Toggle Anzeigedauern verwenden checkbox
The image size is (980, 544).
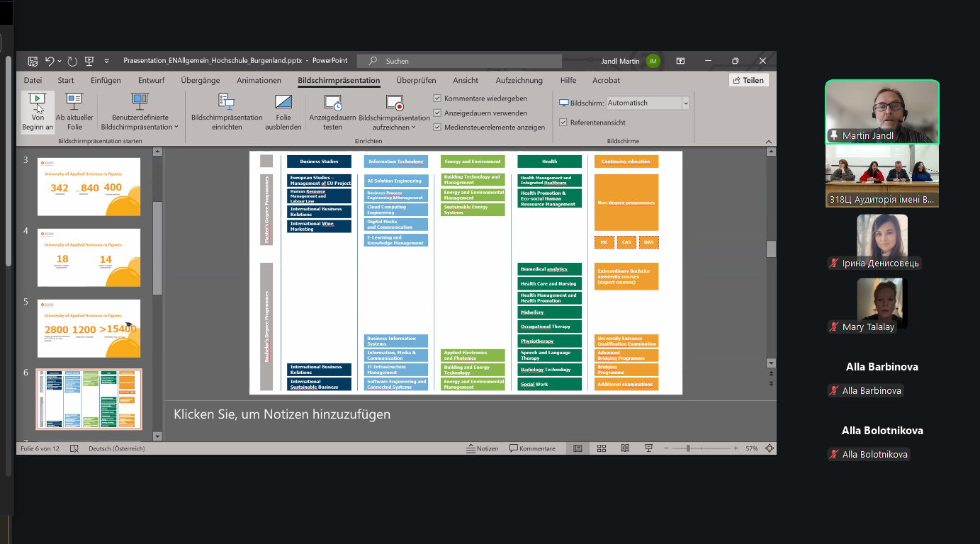point(438,113)
